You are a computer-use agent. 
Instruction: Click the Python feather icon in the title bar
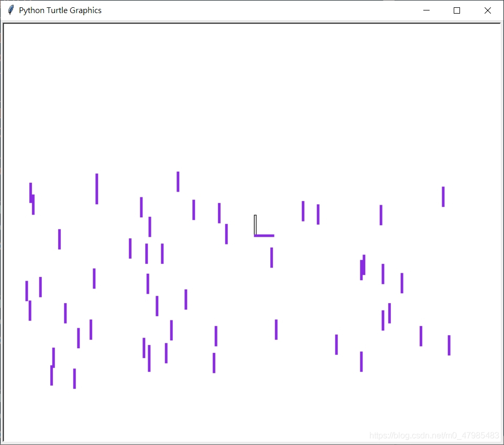[x=10, y=9]
